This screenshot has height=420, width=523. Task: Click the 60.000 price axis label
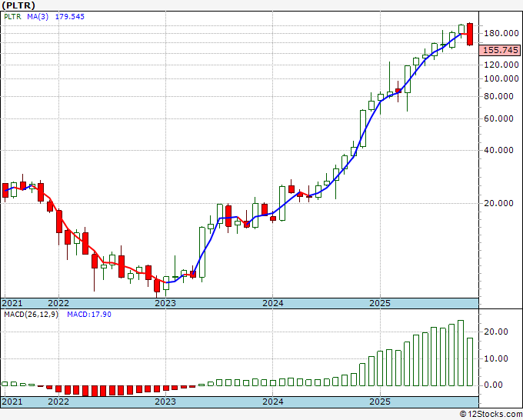point(498,118)
